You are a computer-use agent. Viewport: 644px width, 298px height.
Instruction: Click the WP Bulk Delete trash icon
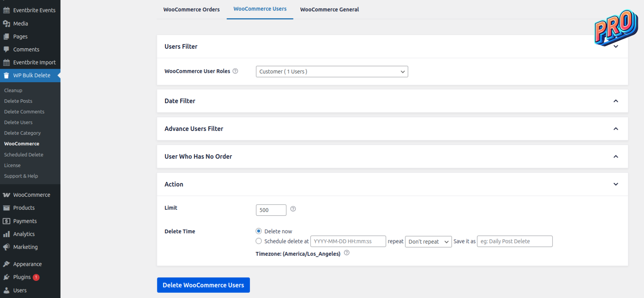6,75
